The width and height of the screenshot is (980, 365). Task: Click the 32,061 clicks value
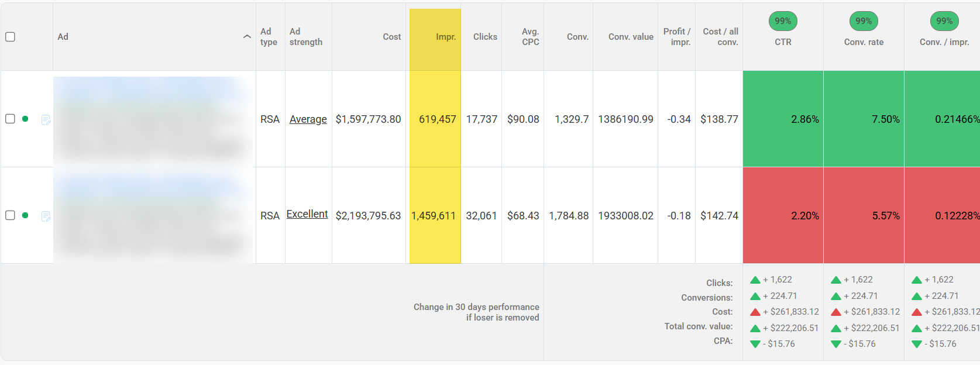tap(482, 216)
